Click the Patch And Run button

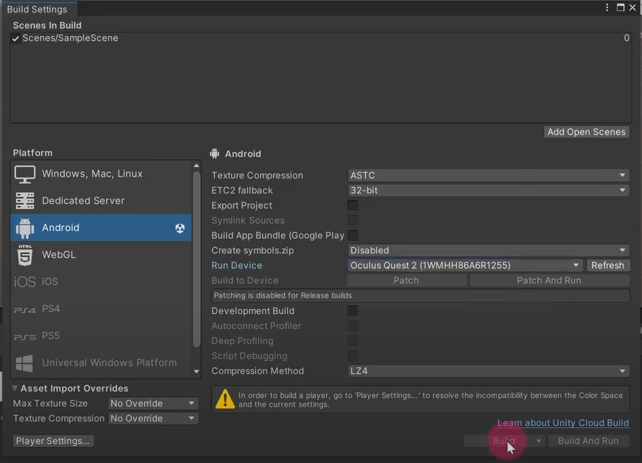[x=549, y=280]
